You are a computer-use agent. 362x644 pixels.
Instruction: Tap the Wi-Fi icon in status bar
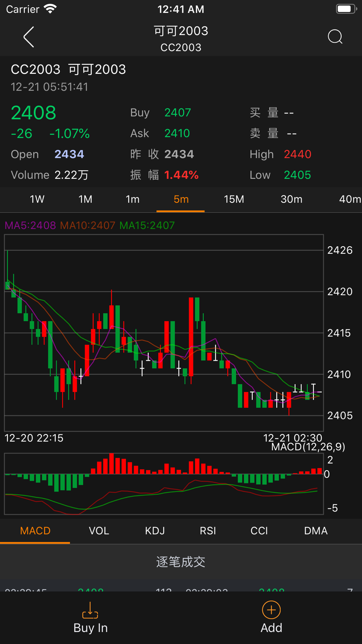click(x=50, y=9)
